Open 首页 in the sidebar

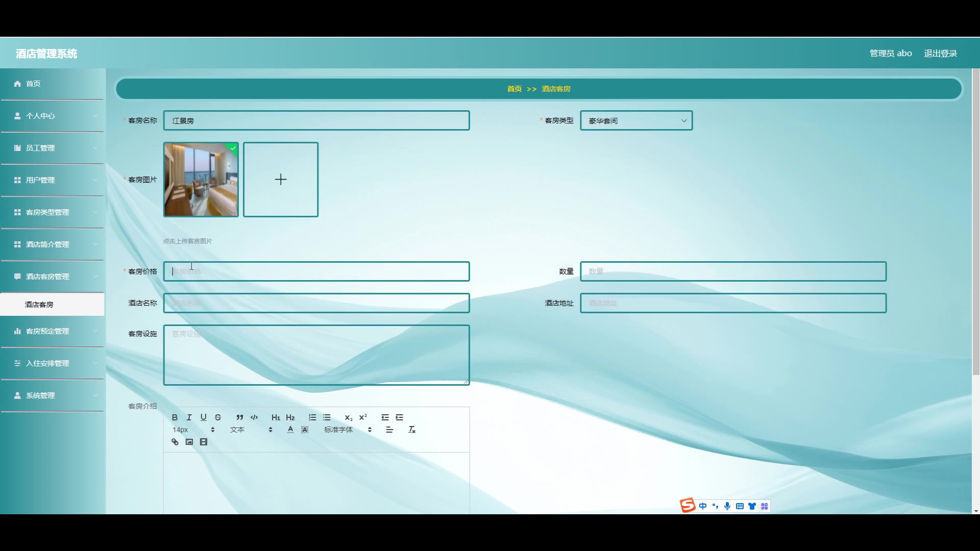click(x=52, y=84)
